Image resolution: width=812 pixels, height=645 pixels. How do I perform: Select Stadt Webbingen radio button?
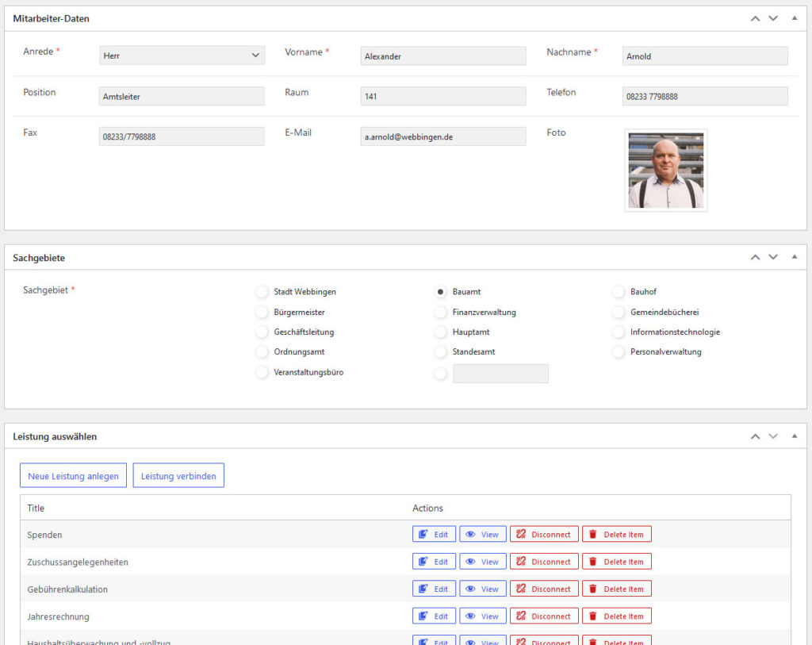[262, 292]
